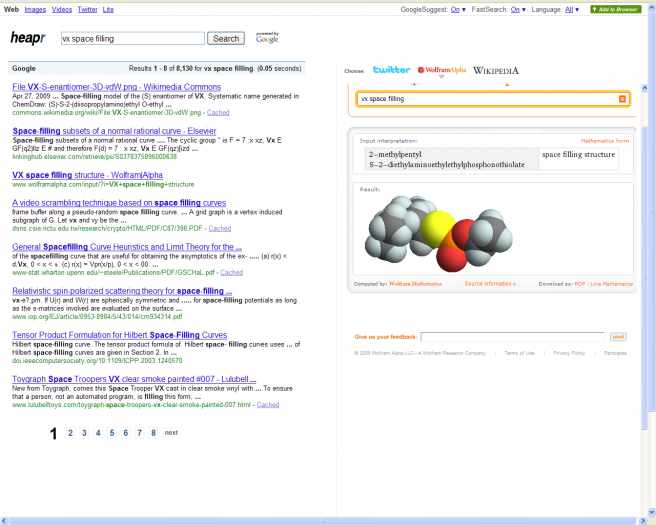Click the powered by Google logo

coord(267,38)
